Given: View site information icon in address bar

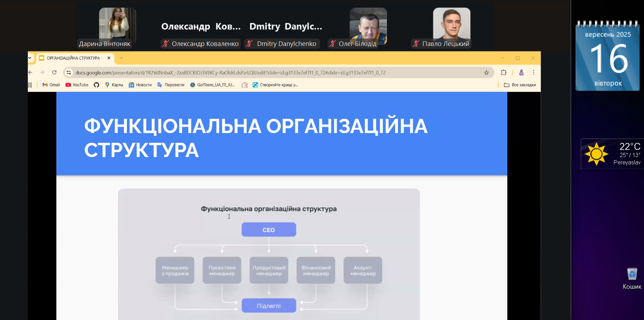Looking at the screenshot, I should (69, 72).
